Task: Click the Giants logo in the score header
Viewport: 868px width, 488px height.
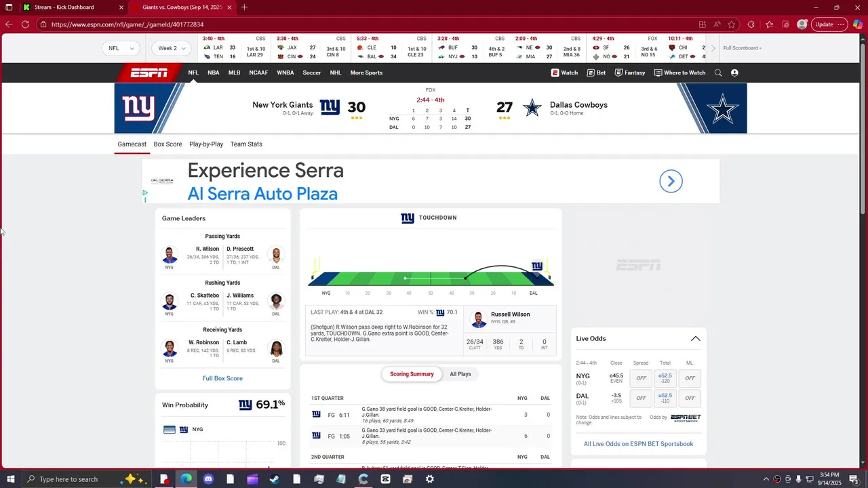Action: 330,107
